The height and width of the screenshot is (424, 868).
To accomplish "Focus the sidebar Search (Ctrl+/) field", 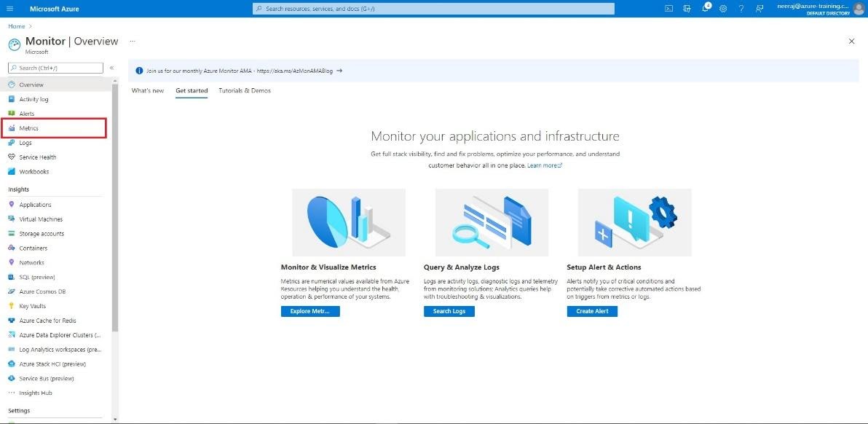I will point(56,68).
